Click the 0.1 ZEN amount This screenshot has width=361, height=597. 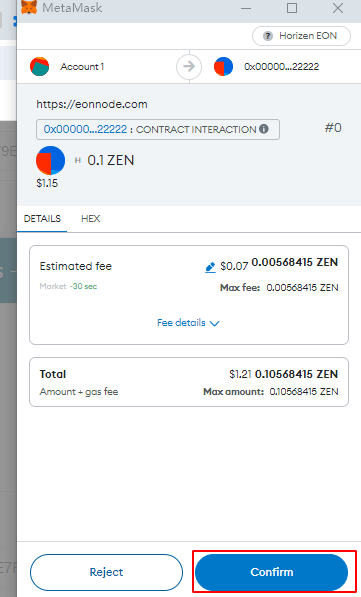(111, 160)
